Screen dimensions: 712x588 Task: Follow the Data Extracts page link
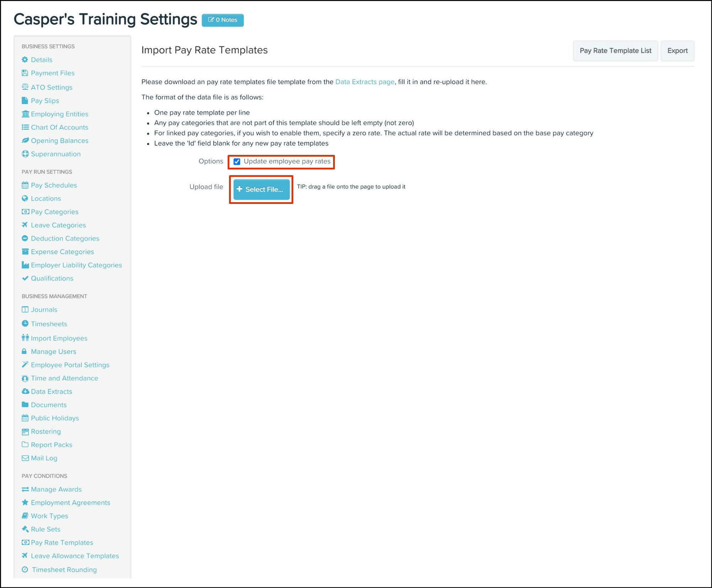(364, 82)
